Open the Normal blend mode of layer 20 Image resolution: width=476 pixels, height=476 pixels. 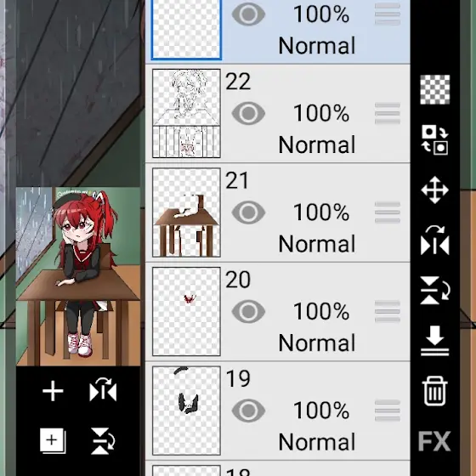[x=316, y=343]
